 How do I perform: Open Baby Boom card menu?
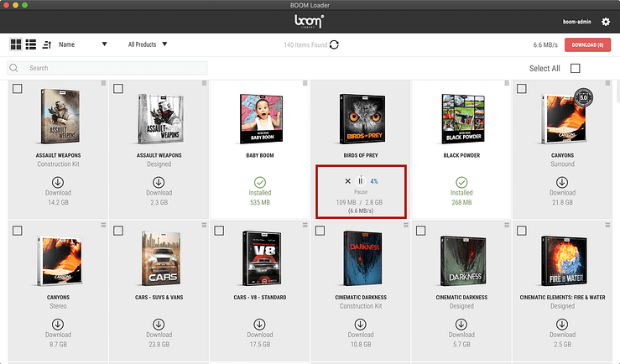coord(305,83)
